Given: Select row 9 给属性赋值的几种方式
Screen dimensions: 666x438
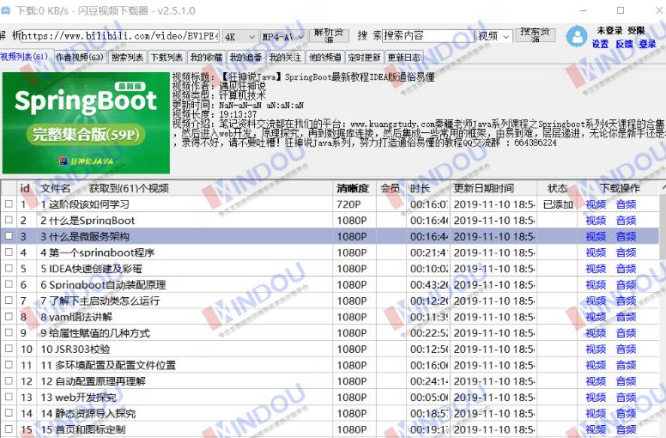Looking at the screenshot, I should pyautogui.click(x=330, y=333).
